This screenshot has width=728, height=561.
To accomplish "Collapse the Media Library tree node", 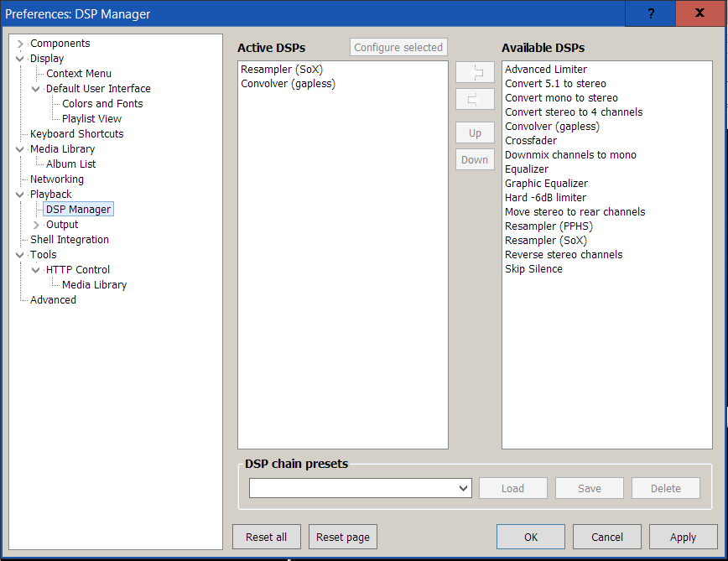I will coord(20,149).
